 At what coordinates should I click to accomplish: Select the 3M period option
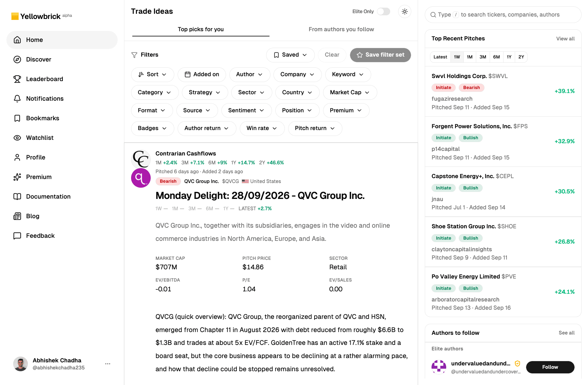click(x=483, y=57)
